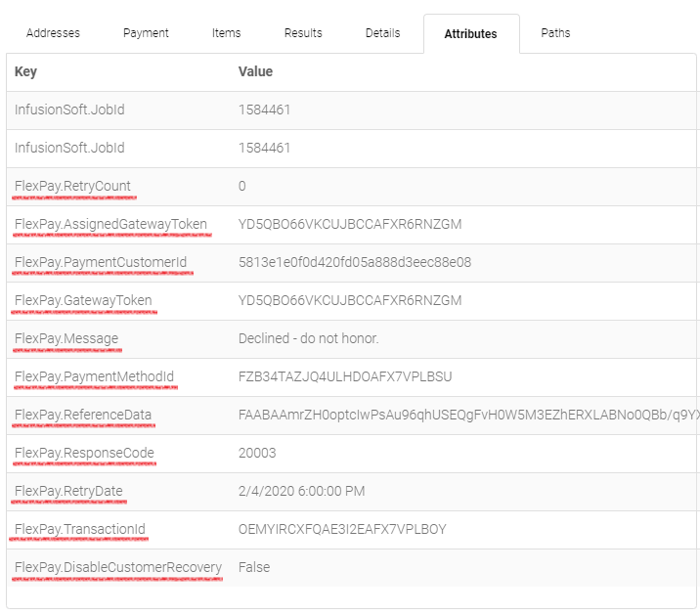Click the Key column header
The height and width of the screenshot is (615, 700).
25,72
